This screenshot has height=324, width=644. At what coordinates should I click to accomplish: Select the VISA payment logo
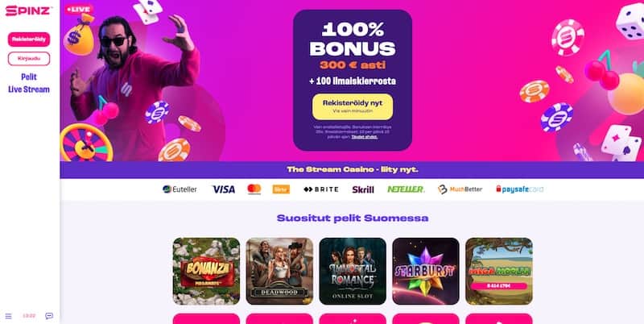pyautogui.click(x=224, y=189)
